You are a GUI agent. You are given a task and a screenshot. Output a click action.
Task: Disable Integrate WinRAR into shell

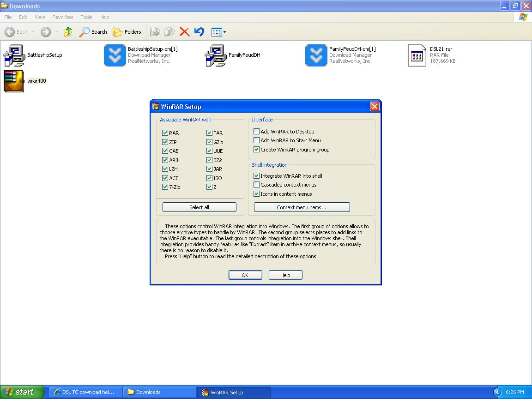[x=256, y=176]
